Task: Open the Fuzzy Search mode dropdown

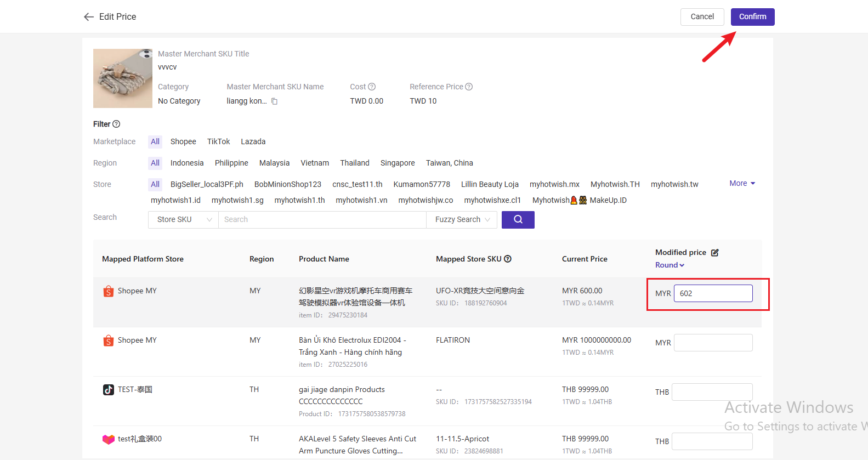Action: coord(462,219)
